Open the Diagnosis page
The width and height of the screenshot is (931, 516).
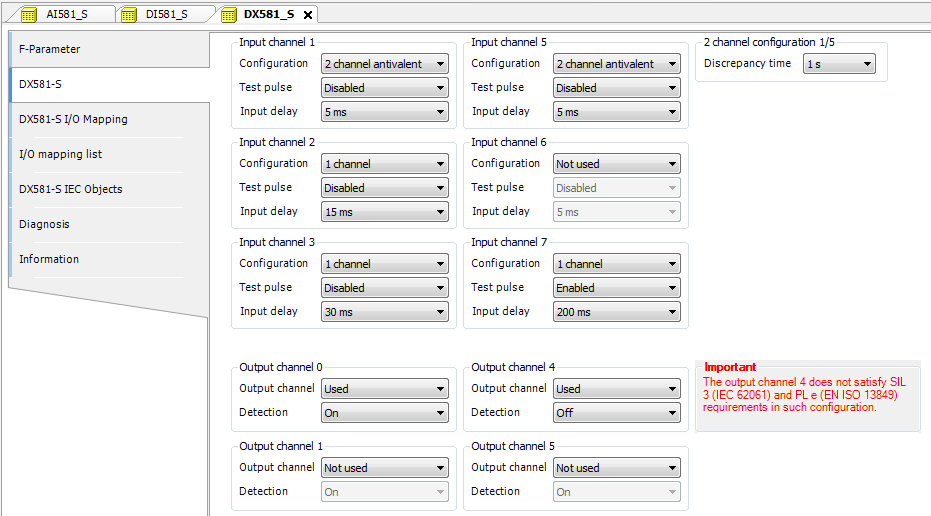(x=44, y=224)
